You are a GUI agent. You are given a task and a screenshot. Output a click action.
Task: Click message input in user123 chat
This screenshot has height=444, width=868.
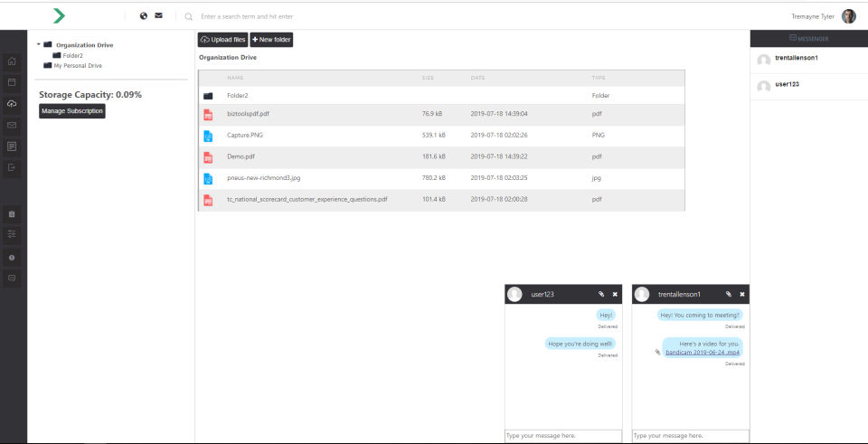tap(563, 436)
